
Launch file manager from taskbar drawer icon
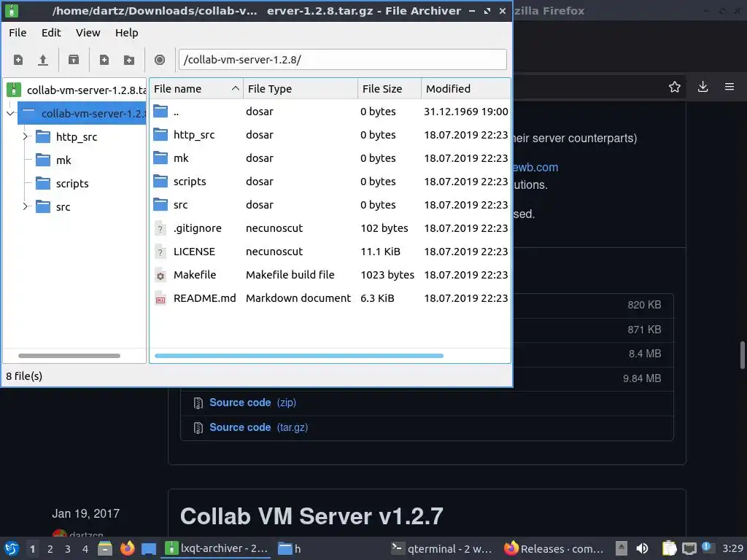click(x=105, y=548)
